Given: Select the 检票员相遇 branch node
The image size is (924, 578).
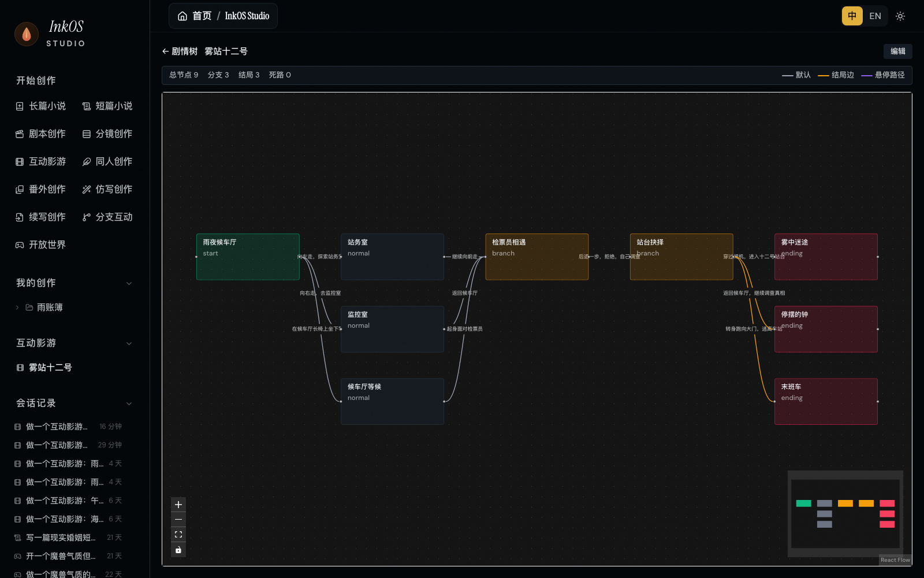Looking at the screenshot, I should 537,257.
